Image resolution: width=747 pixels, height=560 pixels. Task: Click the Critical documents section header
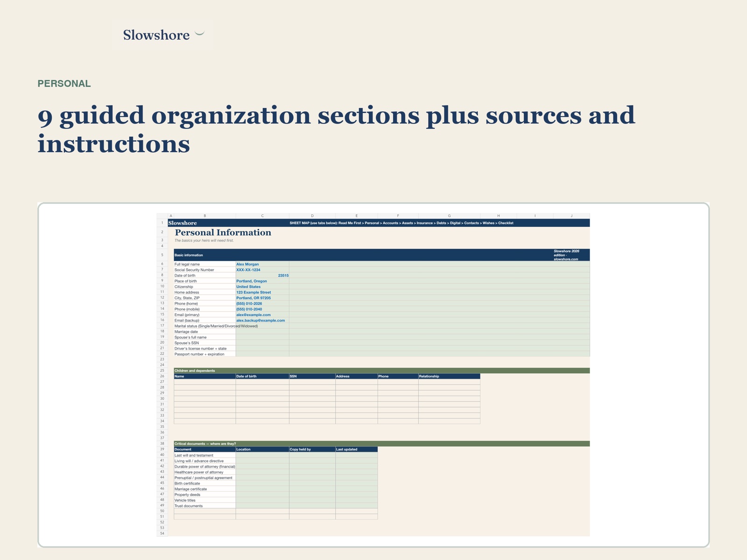(x=382, y=443)
